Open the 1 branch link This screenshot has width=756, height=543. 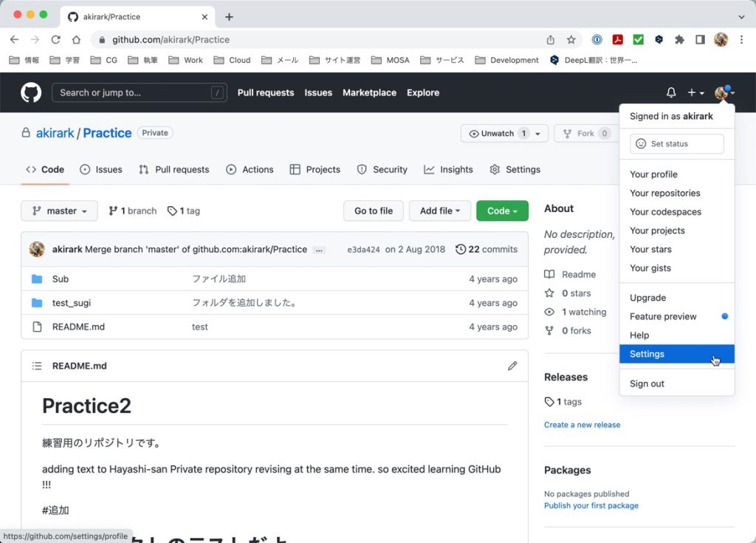[133, 211]
